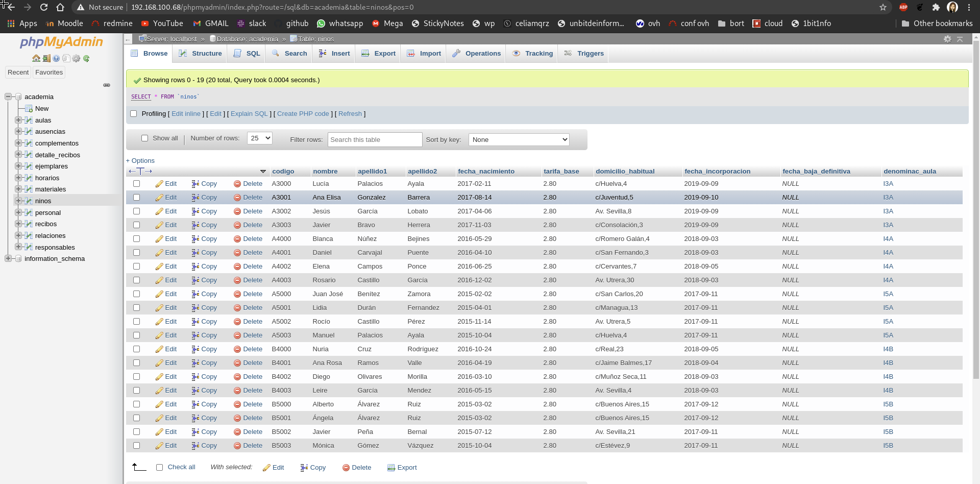Click pencil Edit icon for row A3000
The width and height of the screenshot is (980, 484).
(159, 184)
